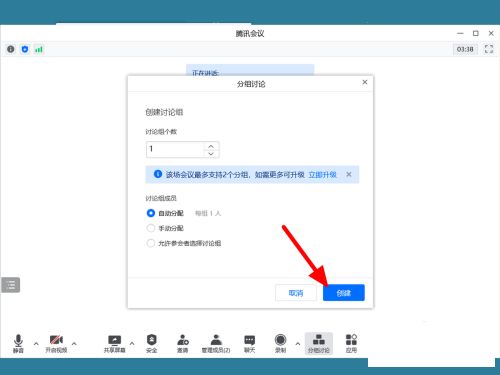This screenshot has height=375, width=500.
Task: Click the group count input field
Action: (175, 149)
